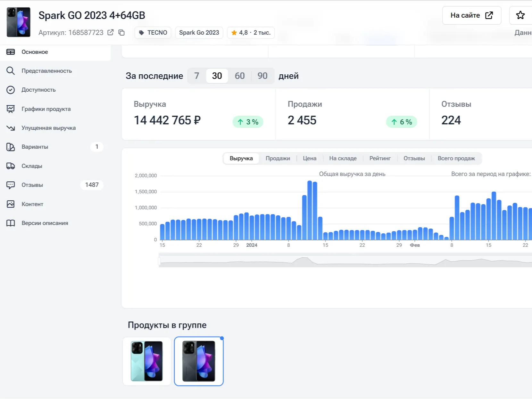
Task: Switch chart to Всего продаж tab
Action: [x=456, y=158]
